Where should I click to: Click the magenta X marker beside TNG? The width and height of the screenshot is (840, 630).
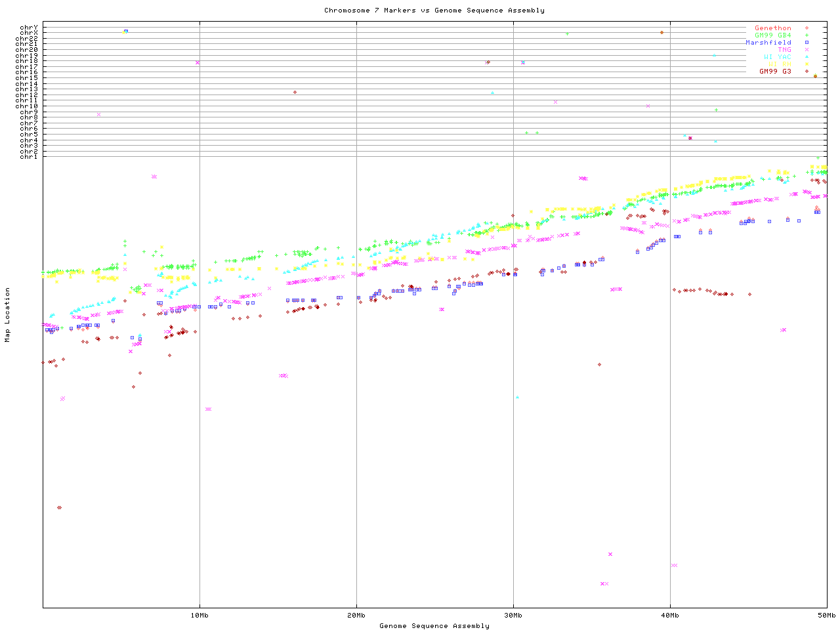click(807, 50)
